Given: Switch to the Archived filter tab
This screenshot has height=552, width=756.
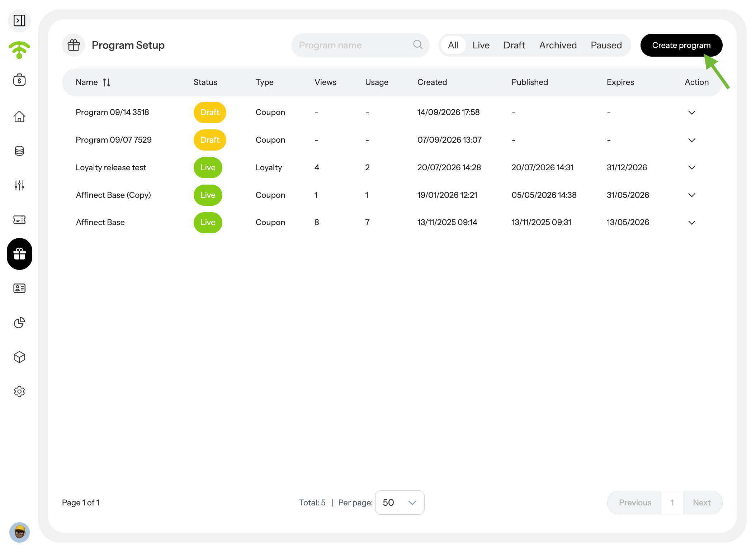Looking at the screenshot, I should click(x=558, y=45).
